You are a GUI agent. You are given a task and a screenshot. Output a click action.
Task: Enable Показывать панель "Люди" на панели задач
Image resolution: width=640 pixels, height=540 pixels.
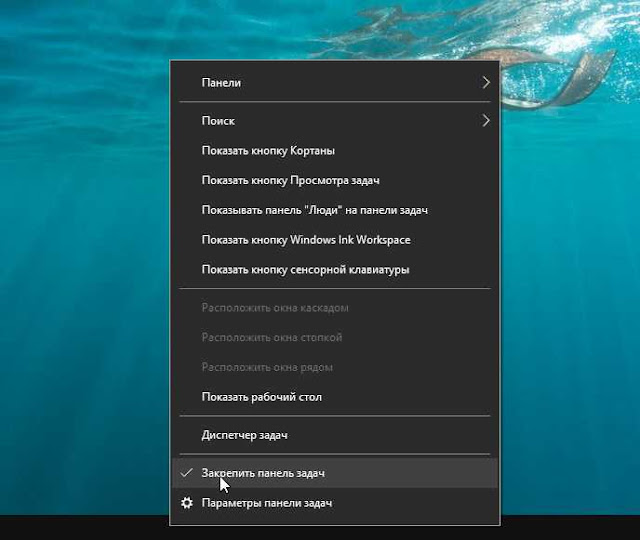334,210
